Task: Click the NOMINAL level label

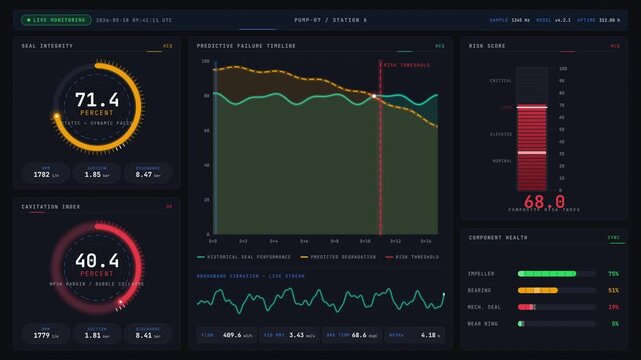Action: point(502,161)
